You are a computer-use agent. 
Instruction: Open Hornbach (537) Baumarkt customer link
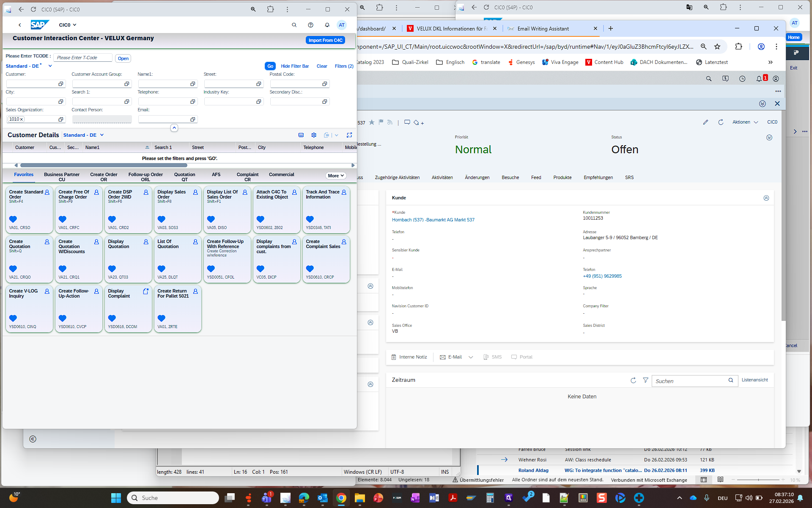[x=433, y=220]
